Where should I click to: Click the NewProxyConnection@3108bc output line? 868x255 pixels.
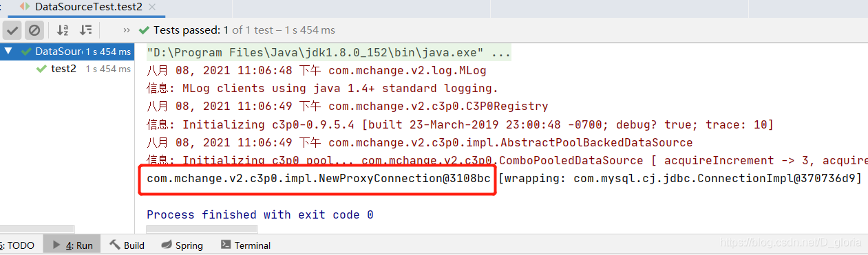(319, 178)
